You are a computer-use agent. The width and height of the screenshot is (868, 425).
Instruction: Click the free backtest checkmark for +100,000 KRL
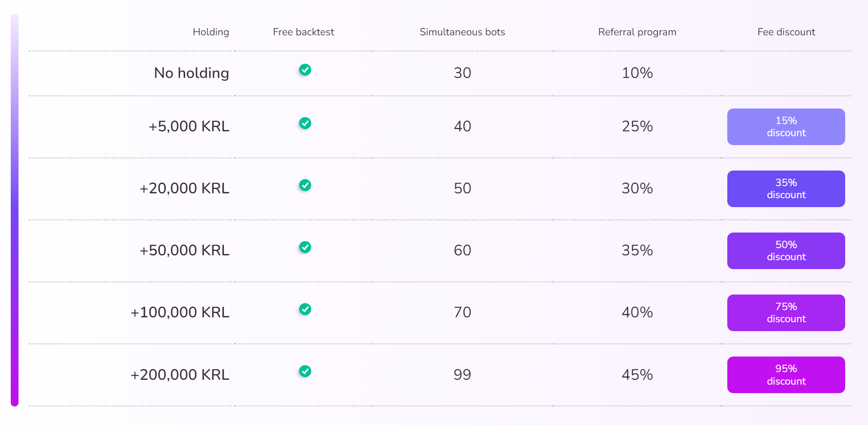coord(305,309)
